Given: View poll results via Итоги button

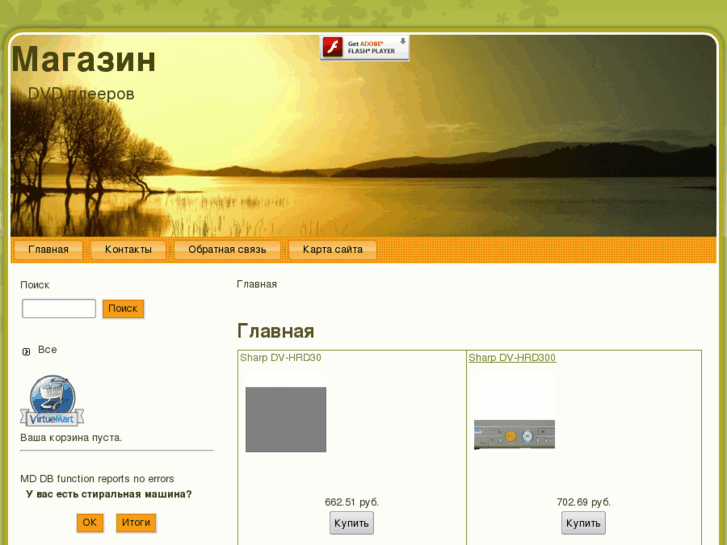Looking at the screenshot, I should point(136,522).
